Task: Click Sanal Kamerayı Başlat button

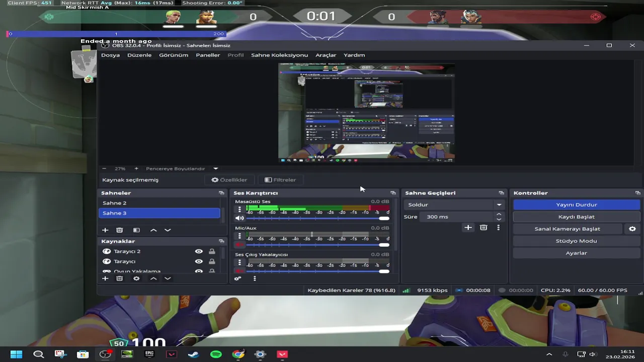Action: pyautogui.click(x=568, y=229)
